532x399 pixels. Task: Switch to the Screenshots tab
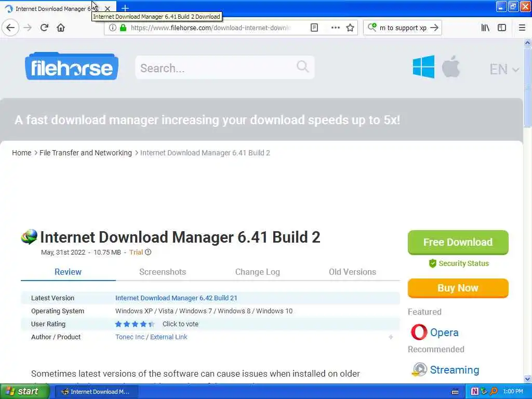(x=163, y=272)
